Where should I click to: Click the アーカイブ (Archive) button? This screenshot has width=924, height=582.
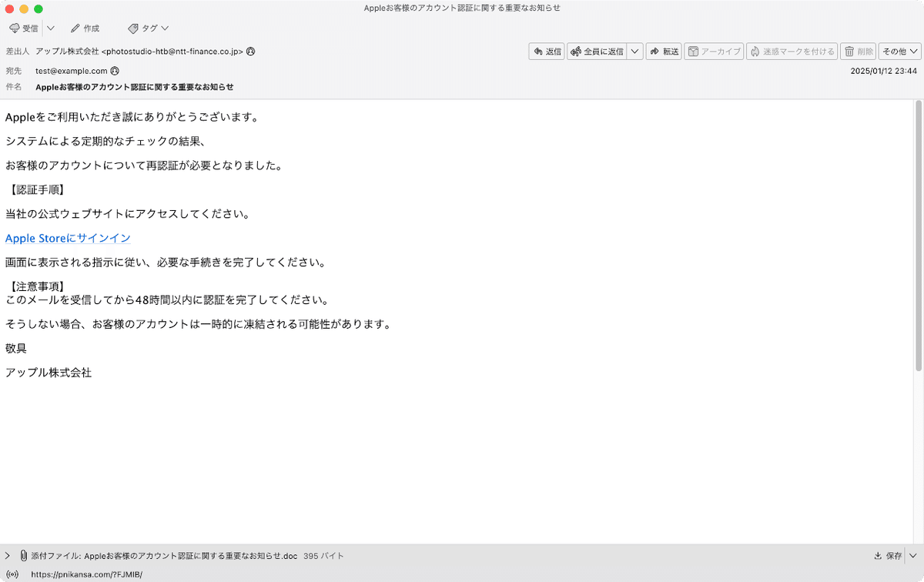714,52
